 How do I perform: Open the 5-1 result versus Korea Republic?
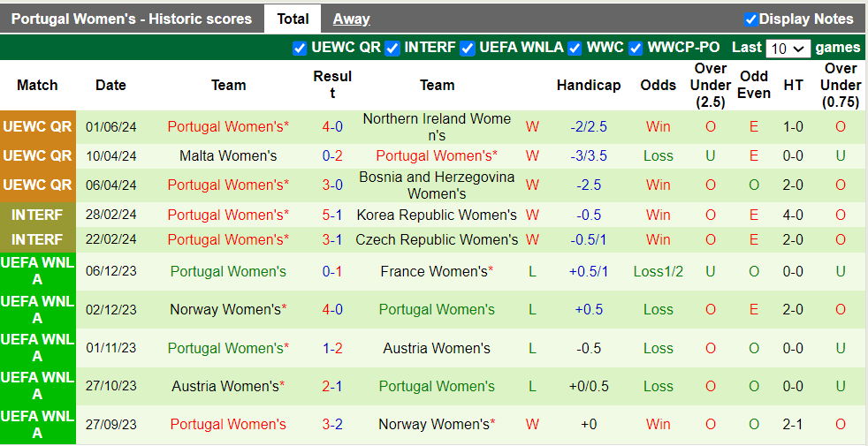[x=332, y=215]
